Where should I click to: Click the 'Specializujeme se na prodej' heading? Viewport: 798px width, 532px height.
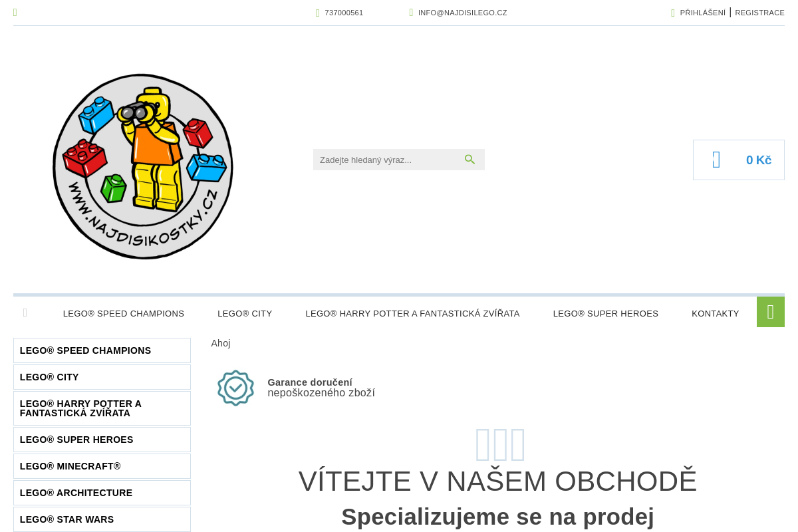click(x=497, y=517)
